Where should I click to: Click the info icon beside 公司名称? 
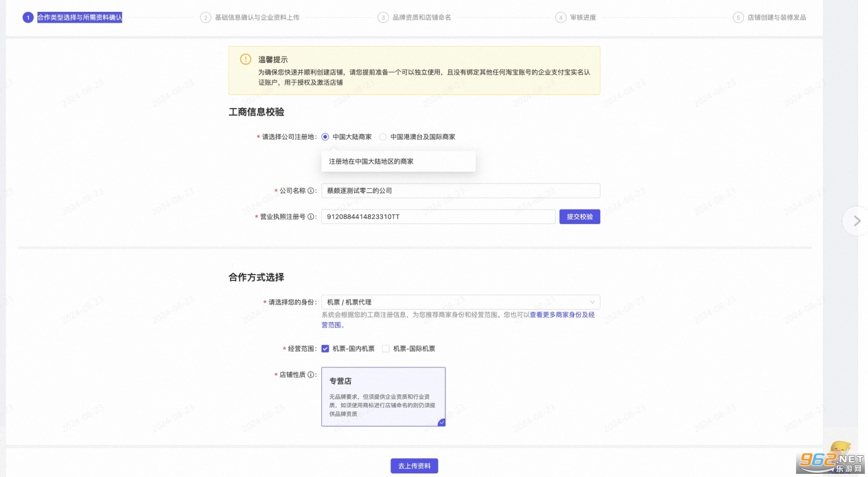tap(311, 191)
